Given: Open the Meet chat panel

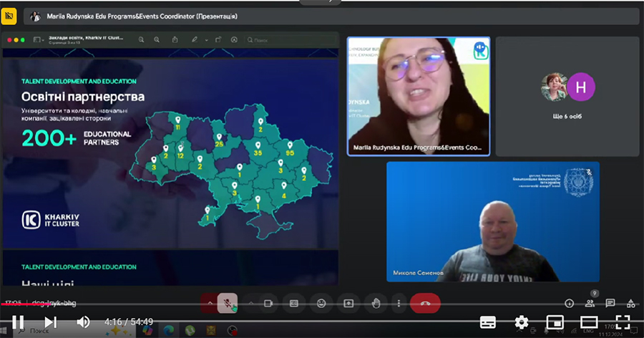Looking at the screenshot, I should [610, 304].
